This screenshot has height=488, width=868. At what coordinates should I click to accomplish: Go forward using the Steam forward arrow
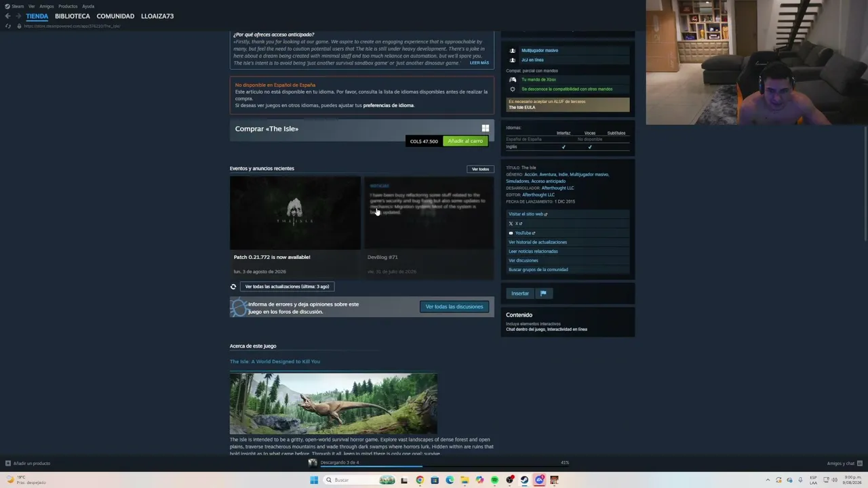tap(18, 16)
